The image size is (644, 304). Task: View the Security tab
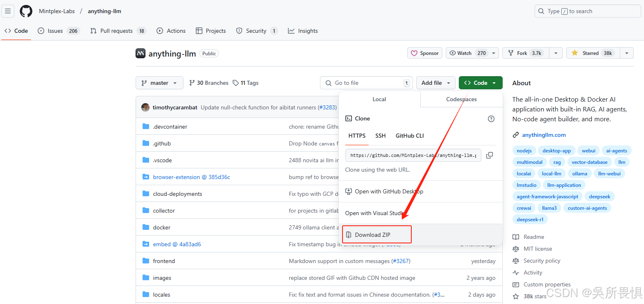point(257,31)
